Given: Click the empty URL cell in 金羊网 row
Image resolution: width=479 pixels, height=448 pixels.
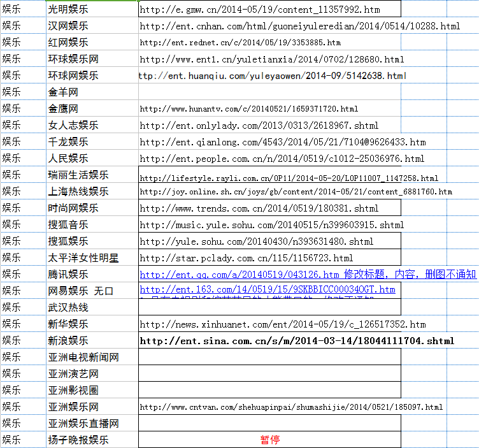Looking at the screenshot, I should [x=269, y=92].
